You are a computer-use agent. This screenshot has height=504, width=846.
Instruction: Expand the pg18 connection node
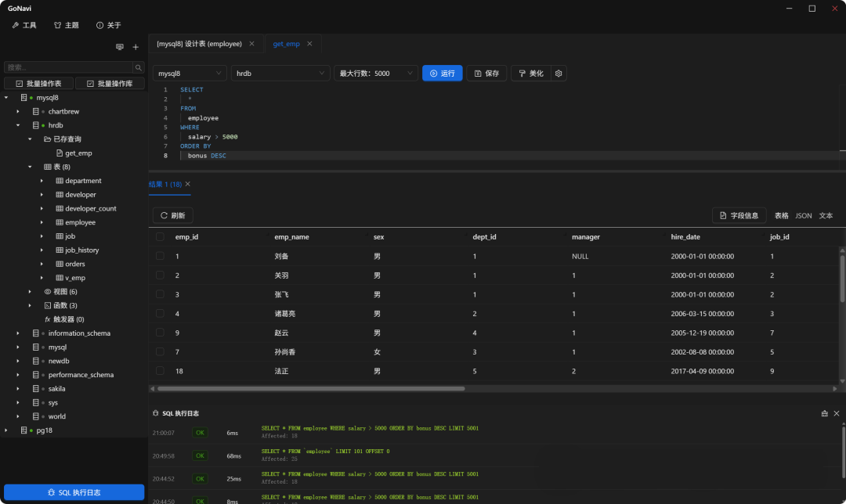6,430
